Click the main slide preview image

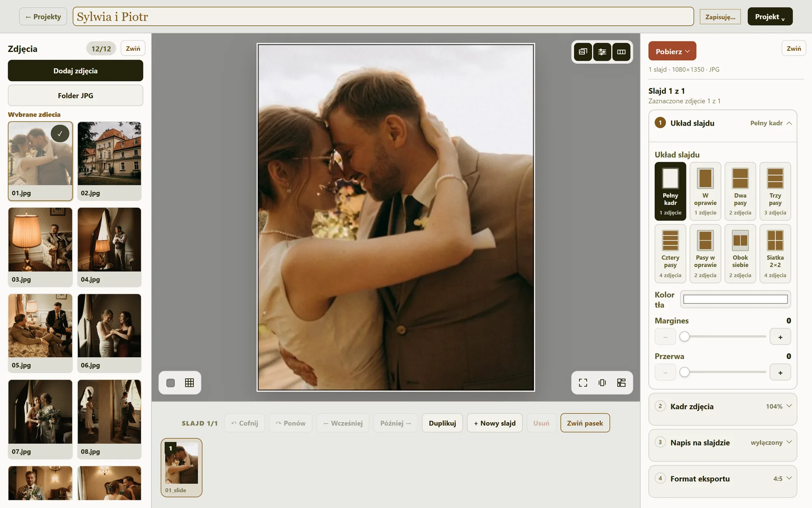(396, 217)
